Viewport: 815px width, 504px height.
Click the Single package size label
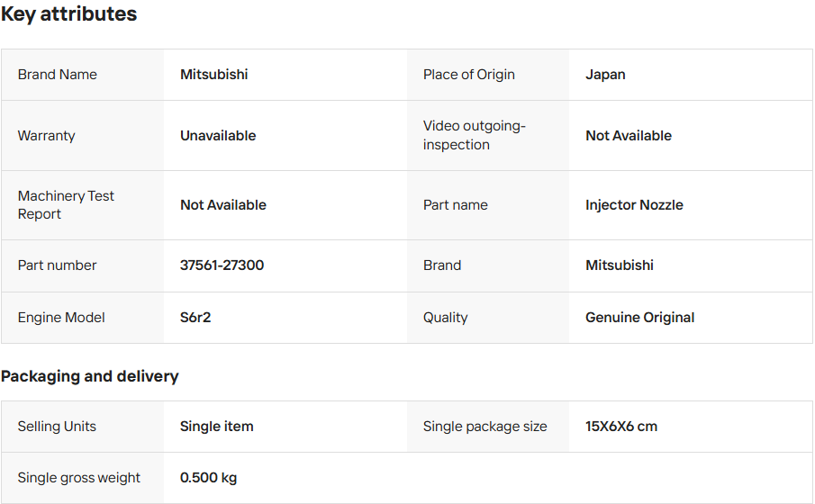pos(484,427)
